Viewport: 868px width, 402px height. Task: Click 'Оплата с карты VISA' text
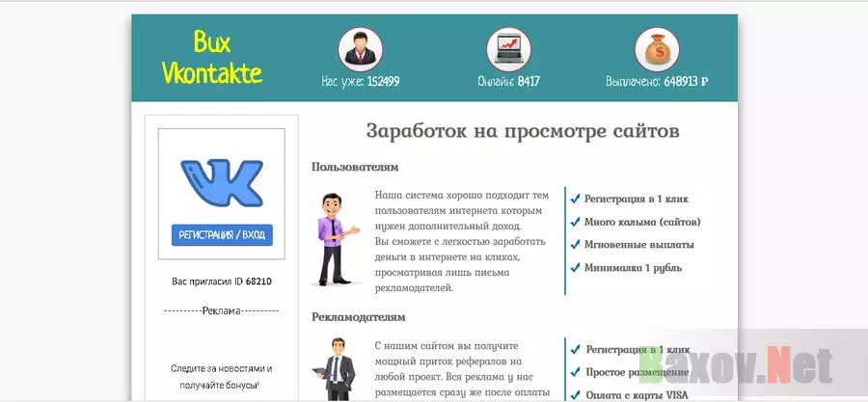(x=637, y=395)
